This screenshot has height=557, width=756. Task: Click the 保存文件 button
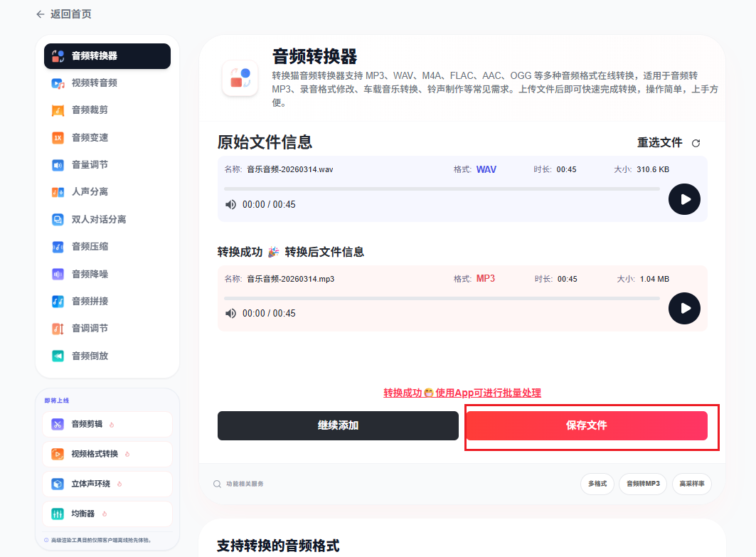pos(587,426)
